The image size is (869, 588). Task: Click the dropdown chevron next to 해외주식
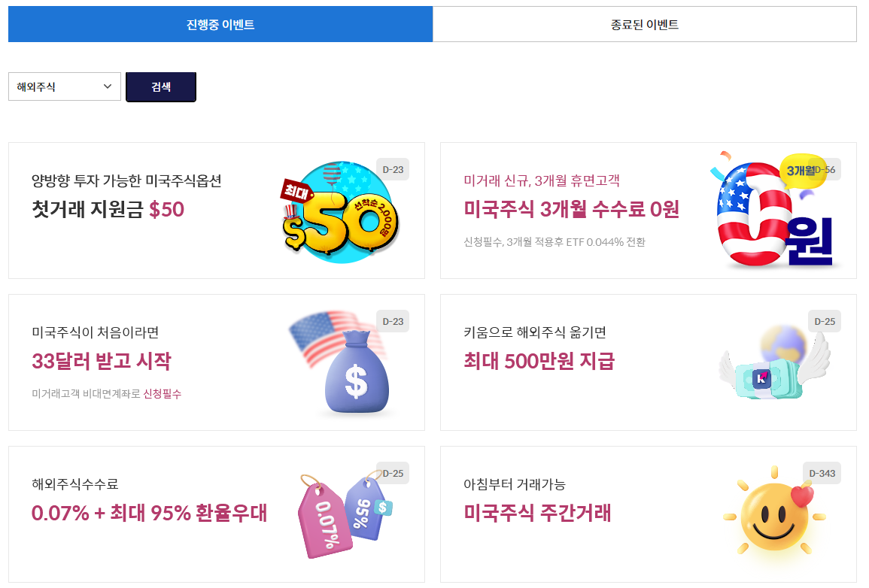(108, 86)
